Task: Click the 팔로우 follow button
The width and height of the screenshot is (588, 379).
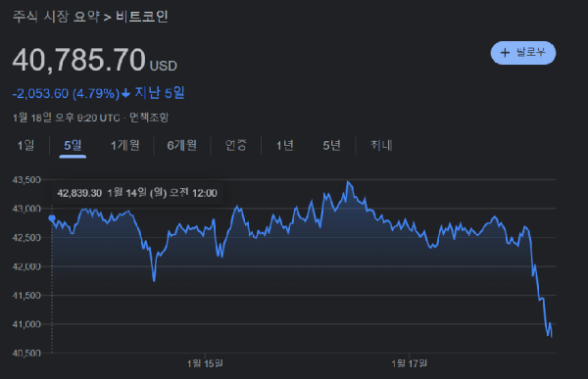Action: pyautogui.click(x=523, y=53)
